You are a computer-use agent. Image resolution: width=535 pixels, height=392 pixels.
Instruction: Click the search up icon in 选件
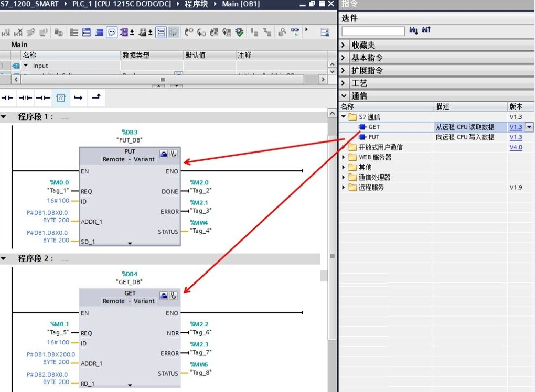point(426,30)
